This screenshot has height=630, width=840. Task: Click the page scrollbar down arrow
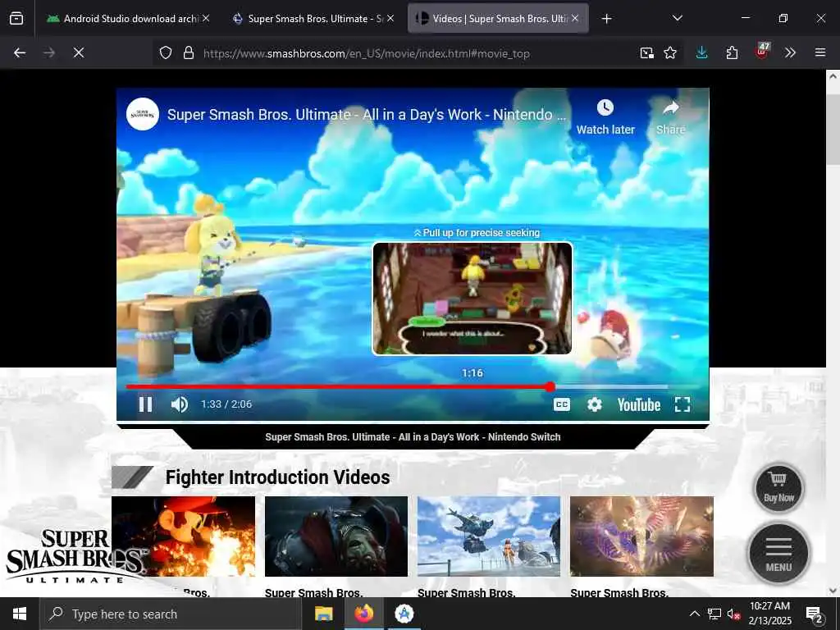click(x=833, y=590)
